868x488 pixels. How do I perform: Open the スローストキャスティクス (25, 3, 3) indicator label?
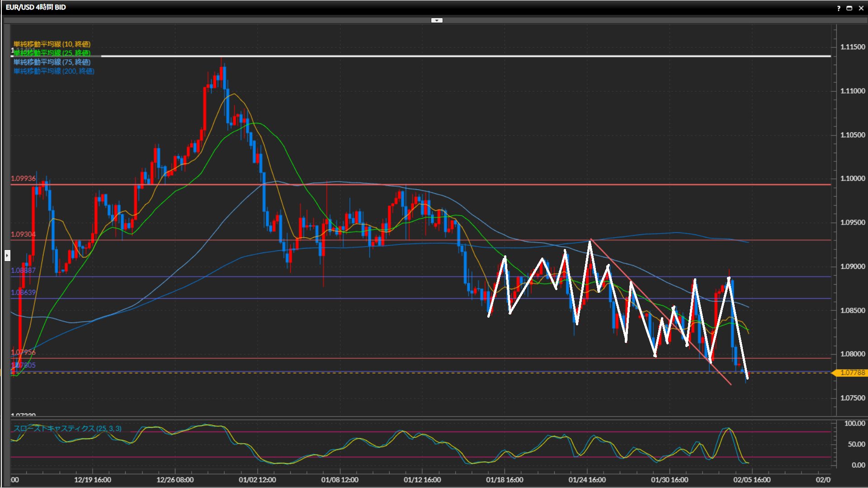pyautogui.click(x=67, y=428)
